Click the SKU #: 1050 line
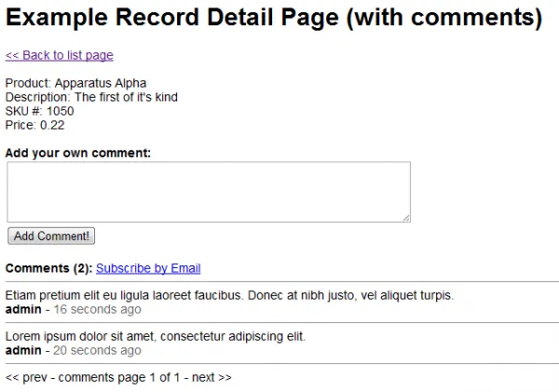 click(x=40, y=111)
